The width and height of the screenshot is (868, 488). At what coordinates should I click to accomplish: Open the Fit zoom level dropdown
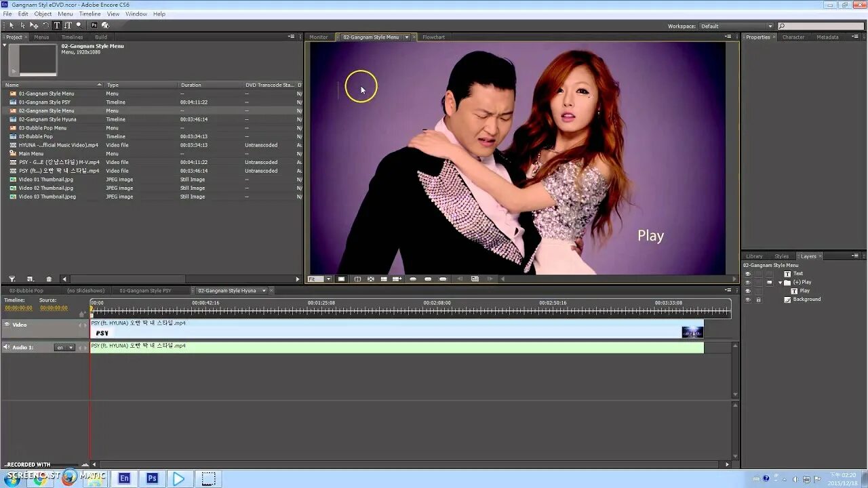tap(328, 279)
